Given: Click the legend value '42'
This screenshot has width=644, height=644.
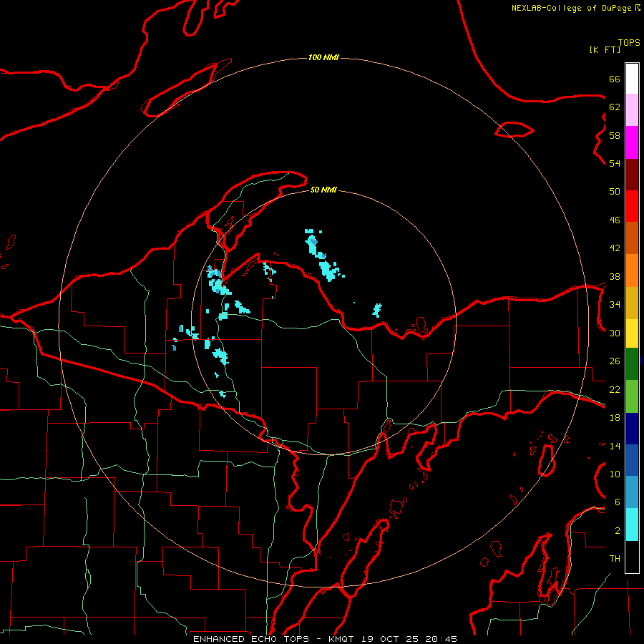Looking at the screenshot, I should (615, 248).
